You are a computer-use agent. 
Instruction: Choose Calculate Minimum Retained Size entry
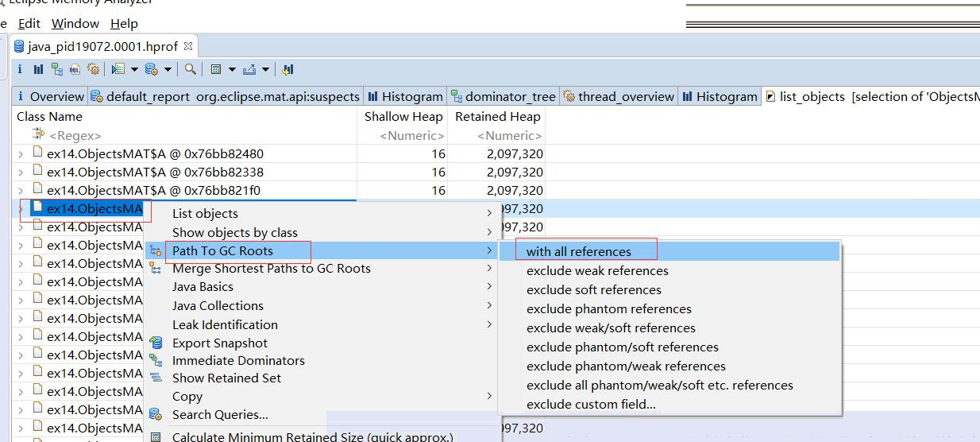coord(322,436)
